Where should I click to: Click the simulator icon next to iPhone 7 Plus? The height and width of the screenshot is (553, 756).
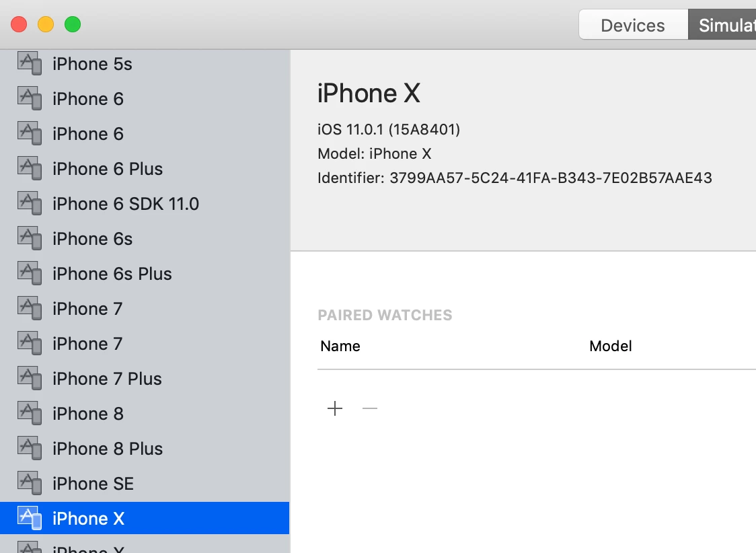tap(30, 379)
